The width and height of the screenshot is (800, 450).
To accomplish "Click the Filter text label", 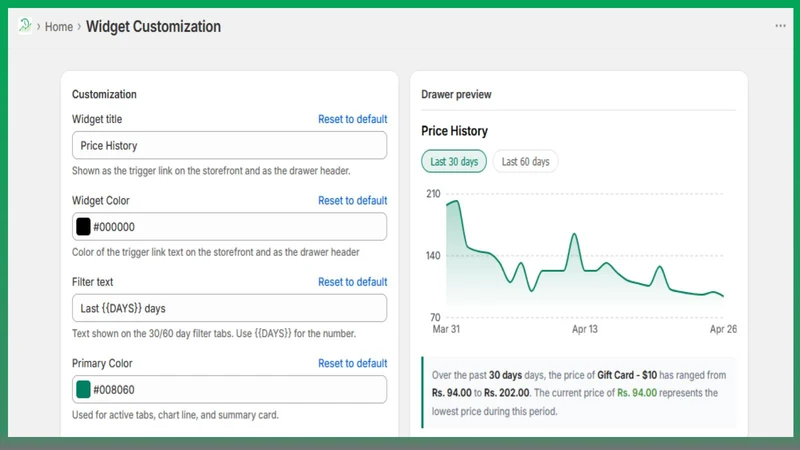I will click(92, 282).
